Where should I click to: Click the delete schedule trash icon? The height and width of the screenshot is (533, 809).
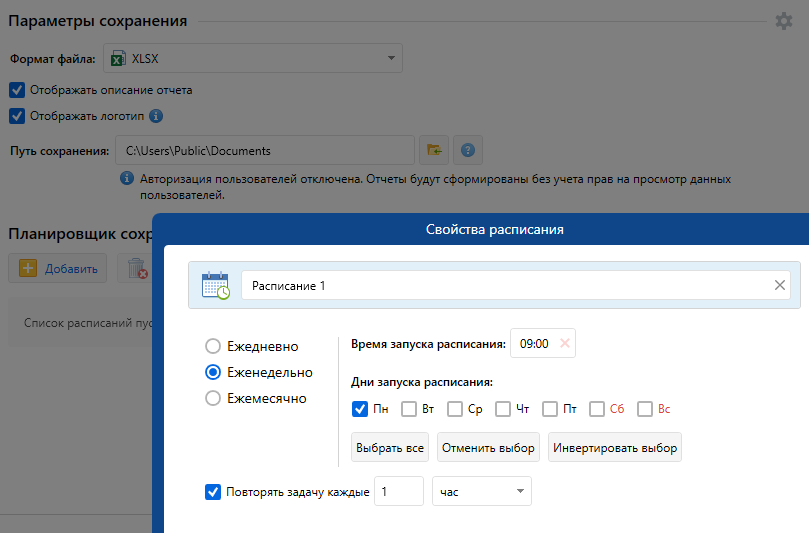click(137, 268)
